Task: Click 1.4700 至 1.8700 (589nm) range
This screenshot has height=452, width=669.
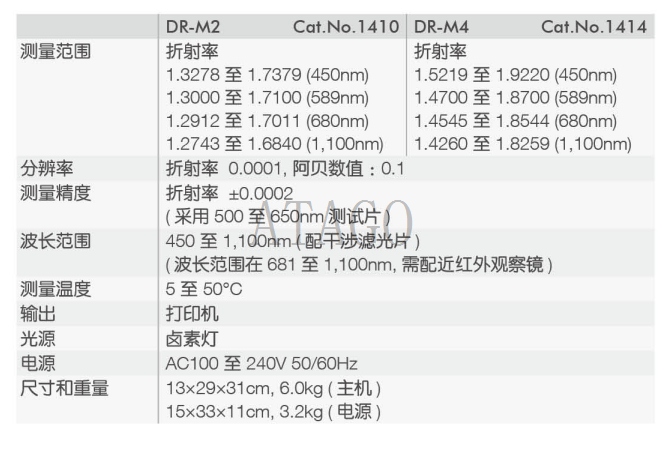Action: coord(515,98)
